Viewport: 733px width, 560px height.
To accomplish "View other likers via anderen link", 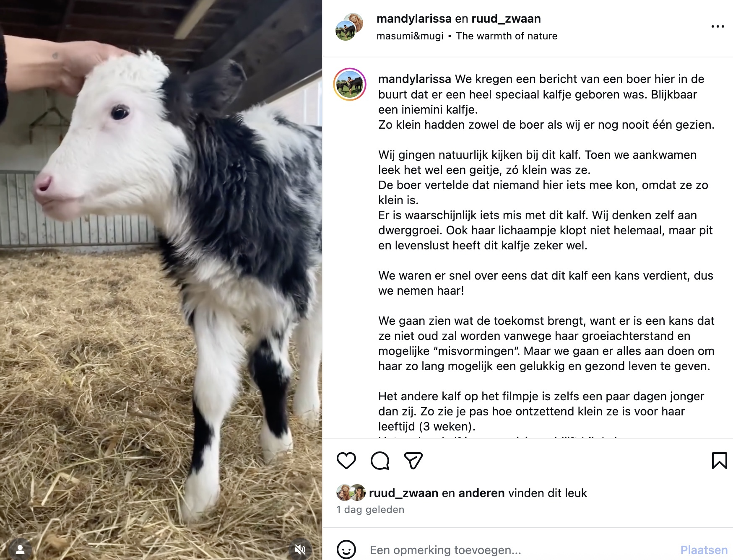I will click(481, 493).
